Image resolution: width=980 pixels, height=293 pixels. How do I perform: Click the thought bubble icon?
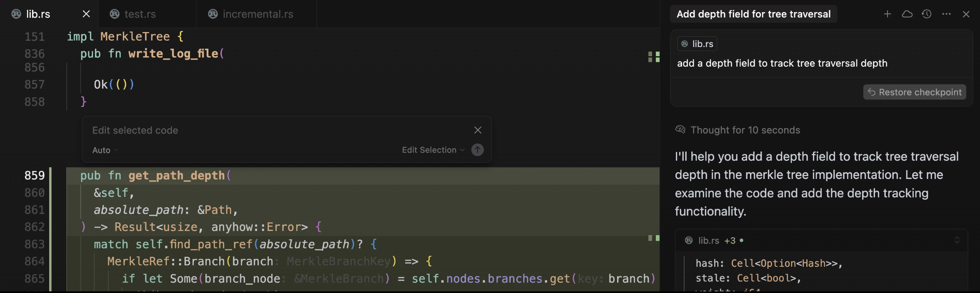coord(680,129)
